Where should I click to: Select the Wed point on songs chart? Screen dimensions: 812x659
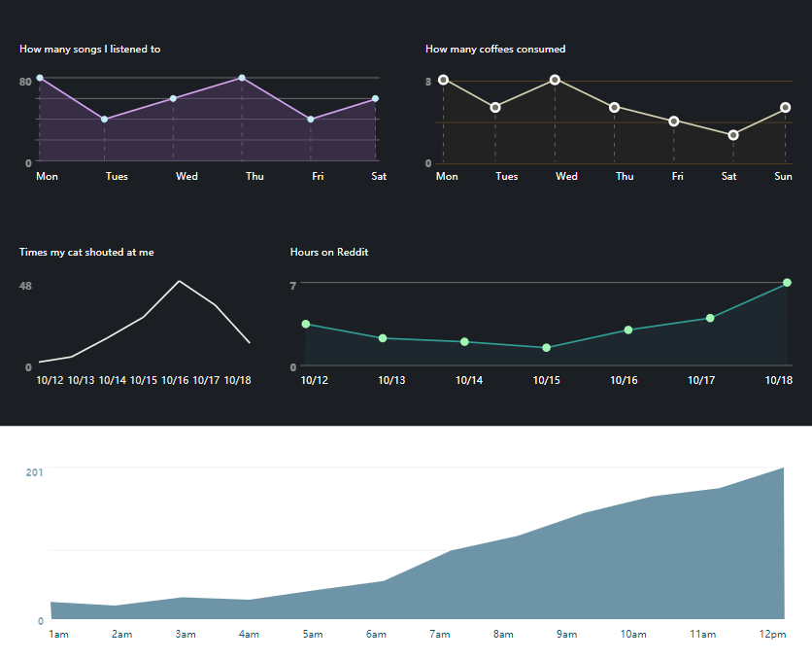(x=174, y=98)
